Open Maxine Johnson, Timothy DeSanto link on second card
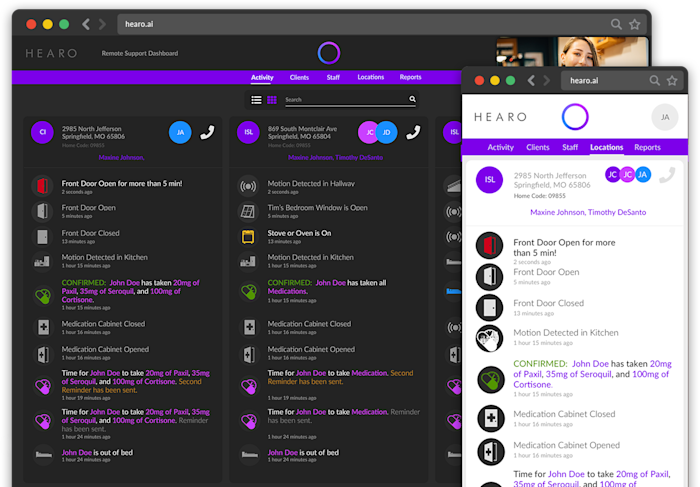 click(x=335, y=158)
